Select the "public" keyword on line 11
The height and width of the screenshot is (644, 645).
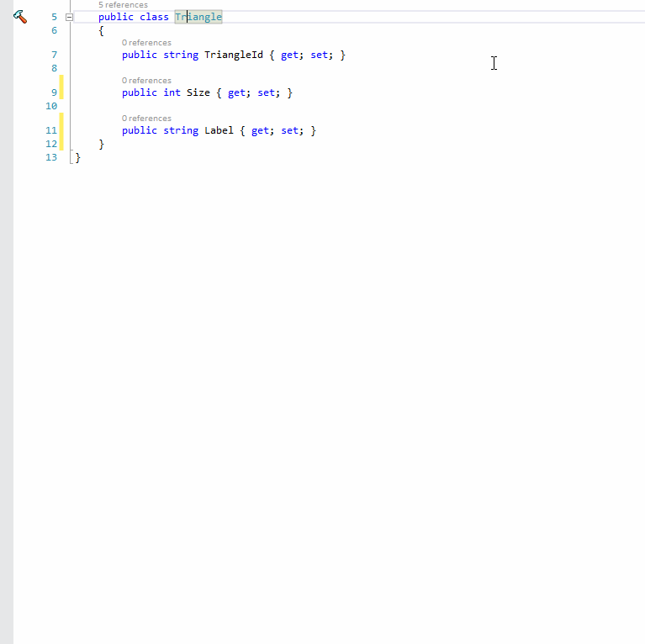click(140, 131)
